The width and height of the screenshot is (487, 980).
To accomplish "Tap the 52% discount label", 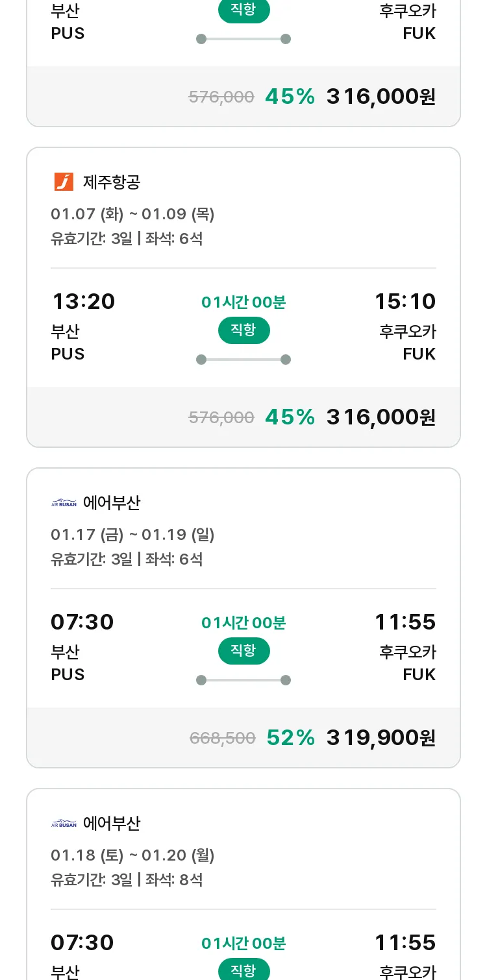I will point(291,737).
